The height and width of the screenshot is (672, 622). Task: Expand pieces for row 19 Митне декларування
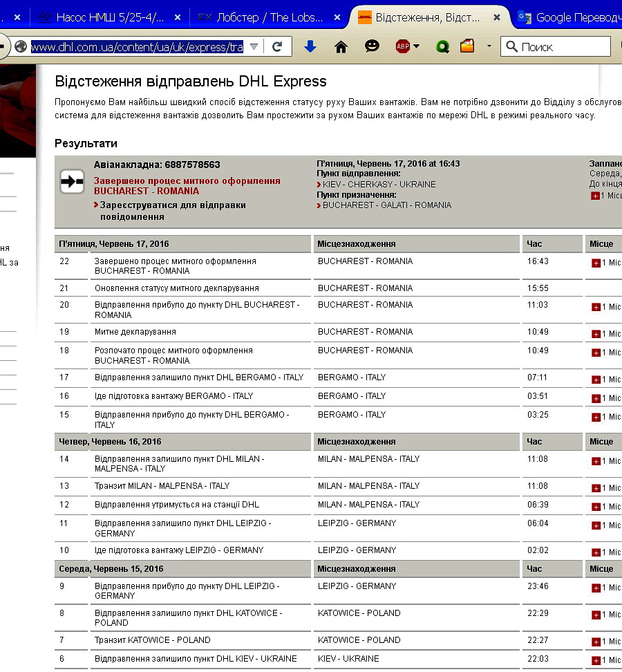(x=596, y=334)
